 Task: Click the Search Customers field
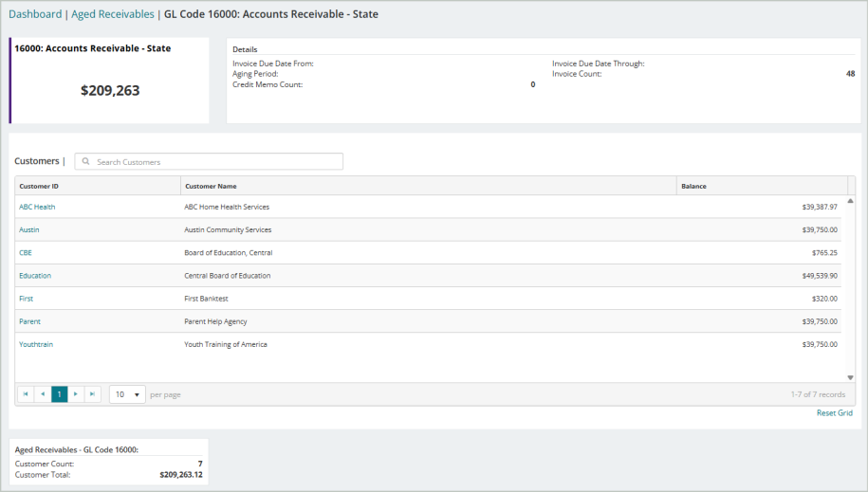click(209, 161)
